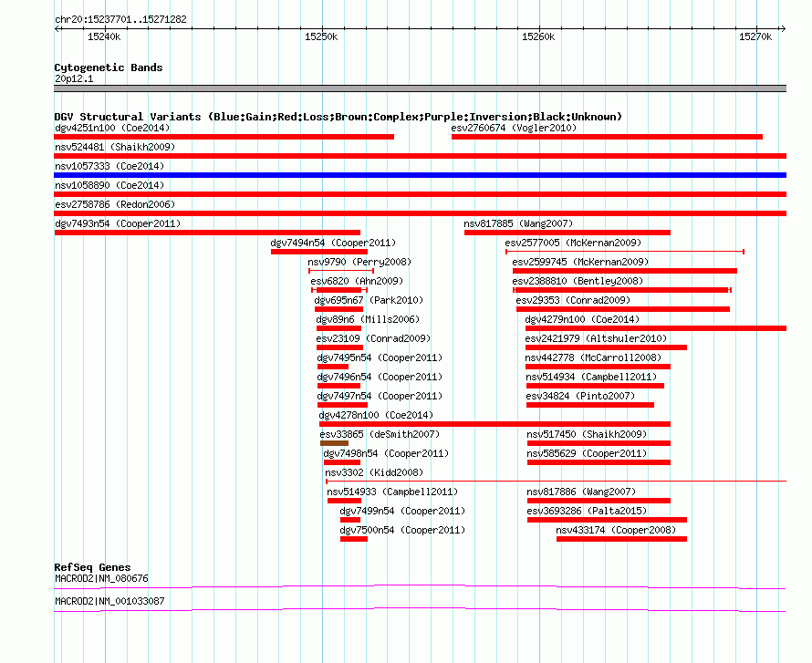This screenshot has width=812, height=663.
Task: Open the dgv7499n54 (Cooper2011) variant
Action: (402, 511)
